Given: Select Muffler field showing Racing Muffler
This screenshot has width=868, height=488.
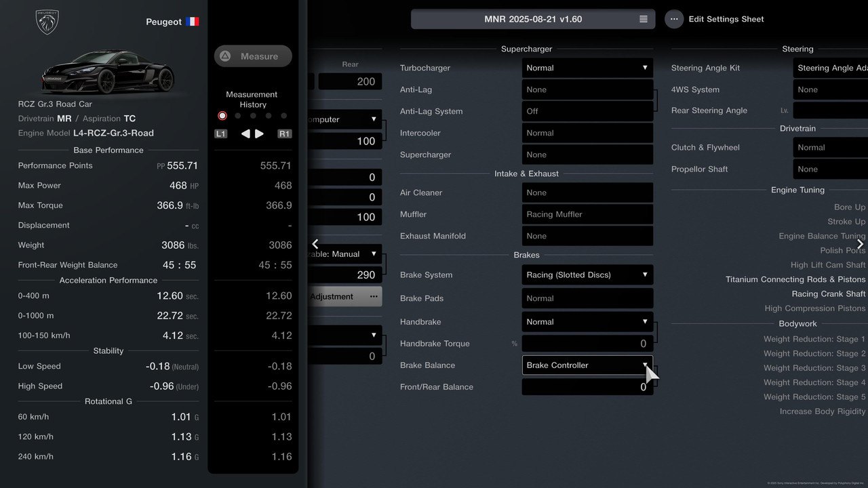Looking at the screenshot, I should [x=587, y=214].
